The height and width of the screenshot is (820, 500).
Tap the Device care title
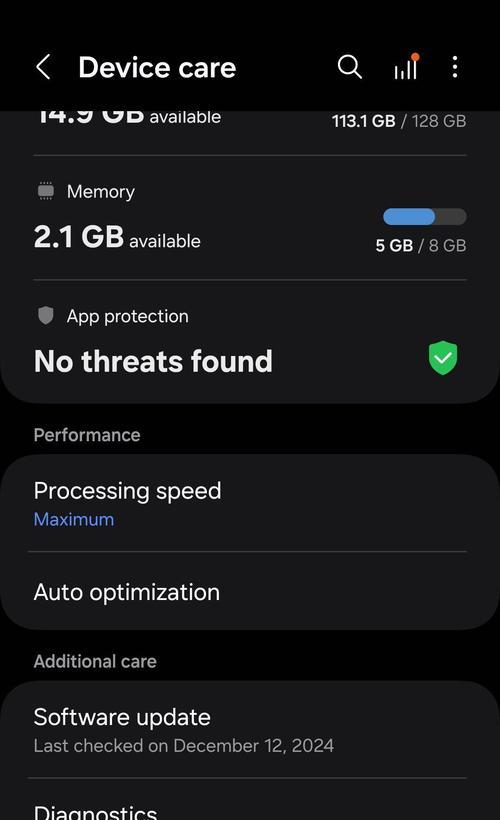(x=157, y=67)
